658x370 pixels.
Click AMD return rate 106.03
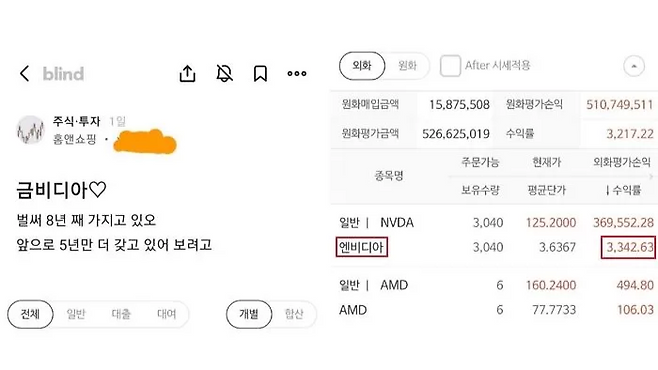point(635,310)
